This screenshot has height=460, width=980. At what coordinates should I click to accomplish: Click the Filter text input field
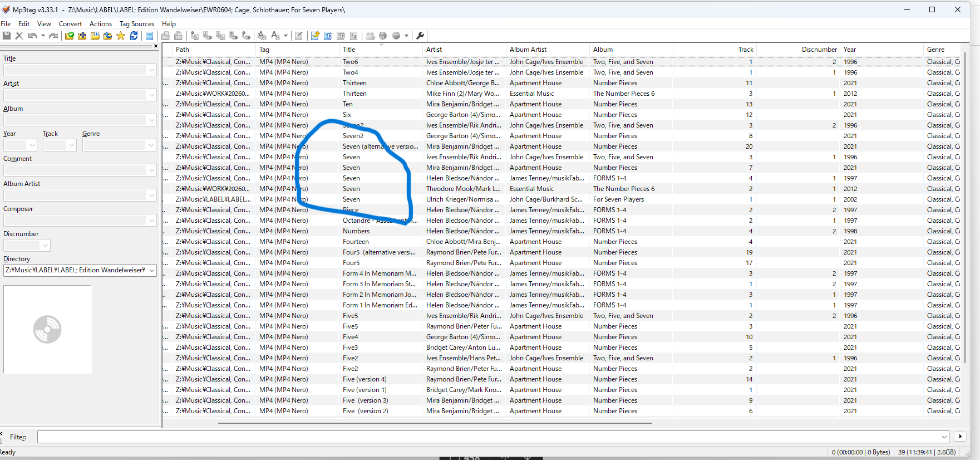coord(490,437)
